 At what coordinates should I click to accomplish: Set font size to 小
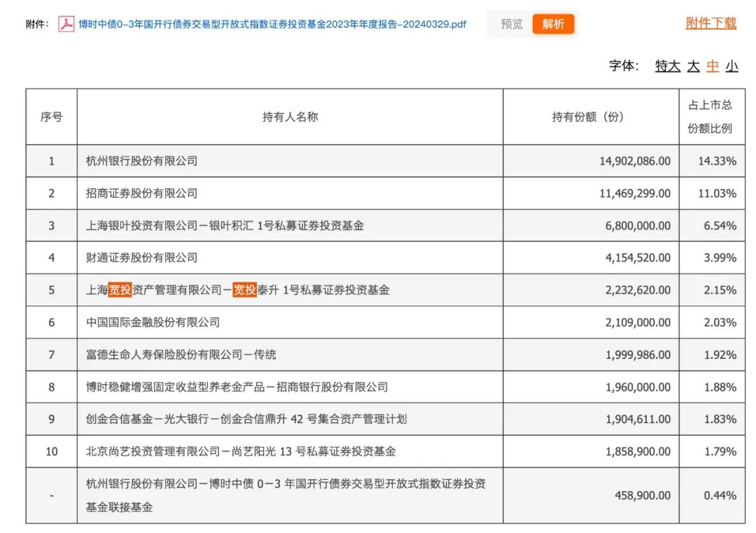[x=732, y=66]
